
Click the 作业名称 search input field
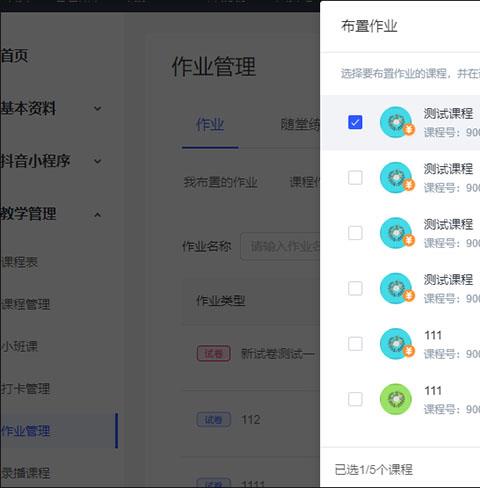pyautogui.click(x=280, y=246)
